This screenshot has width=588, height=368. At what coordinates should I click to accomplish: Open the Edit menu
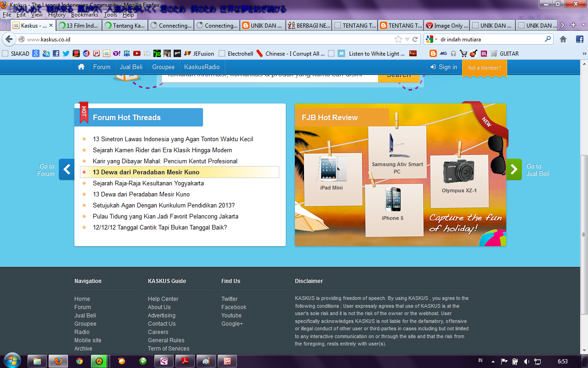(21, 15)
